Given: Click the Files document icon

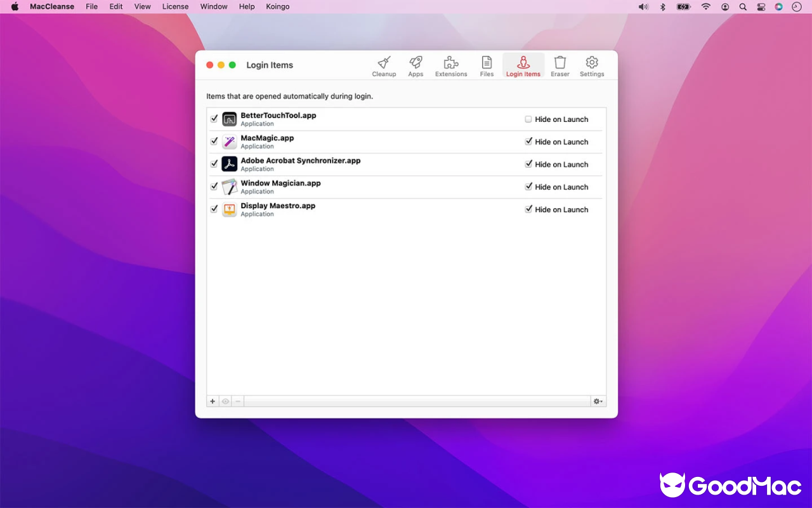Looking at the screenshot, I should pos(487,65).
